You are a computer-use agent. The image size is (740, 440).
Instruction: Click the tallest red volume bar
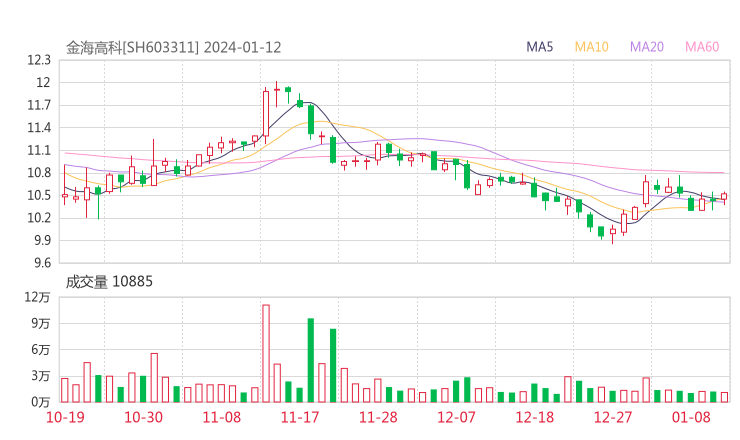click(x=266, y=354)
